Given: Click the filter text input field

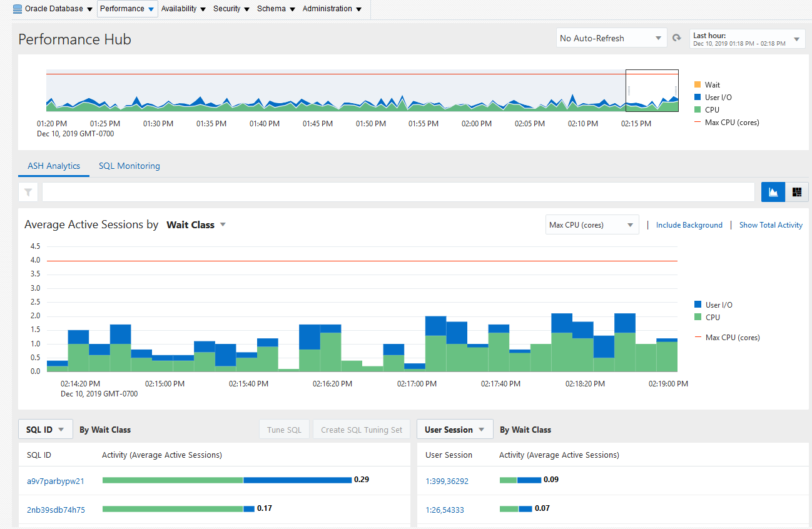Looking at the screenshot, I should click(x=398, y=192).
